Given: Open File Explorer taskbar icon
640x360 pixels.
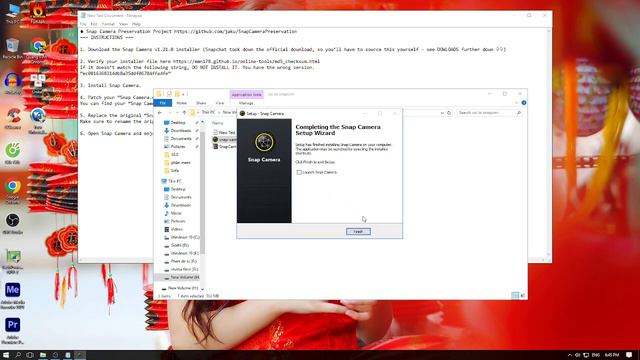Looking at the screenshot, I should (x=42, y=355).
